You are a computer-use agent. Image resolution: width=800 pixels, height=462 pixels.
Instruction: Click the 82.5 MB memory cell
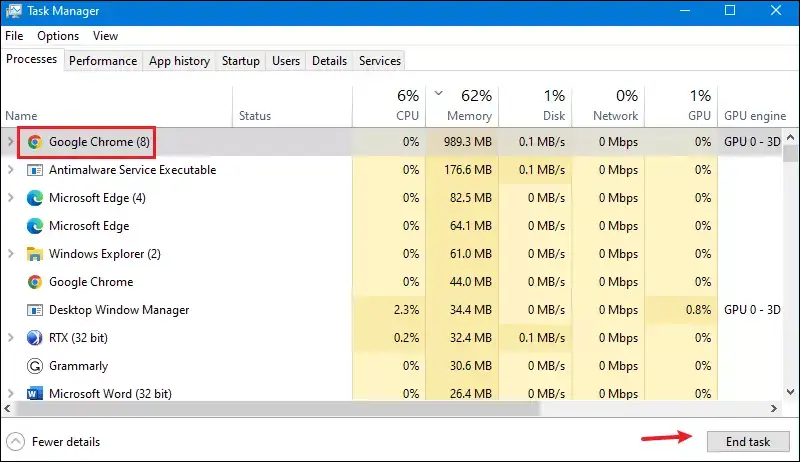[x=462, y=198]
